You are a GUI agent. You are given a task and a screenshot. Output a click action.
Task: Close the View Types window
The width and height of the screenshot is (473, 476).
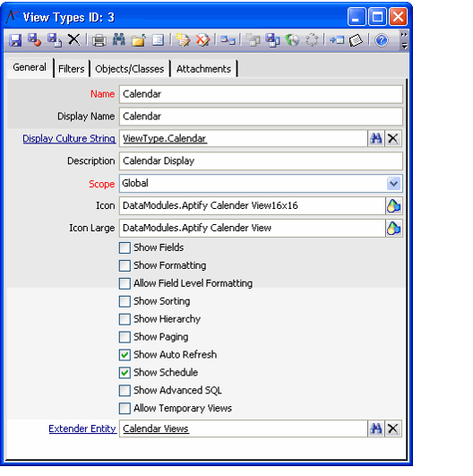[x=398, y=17]
